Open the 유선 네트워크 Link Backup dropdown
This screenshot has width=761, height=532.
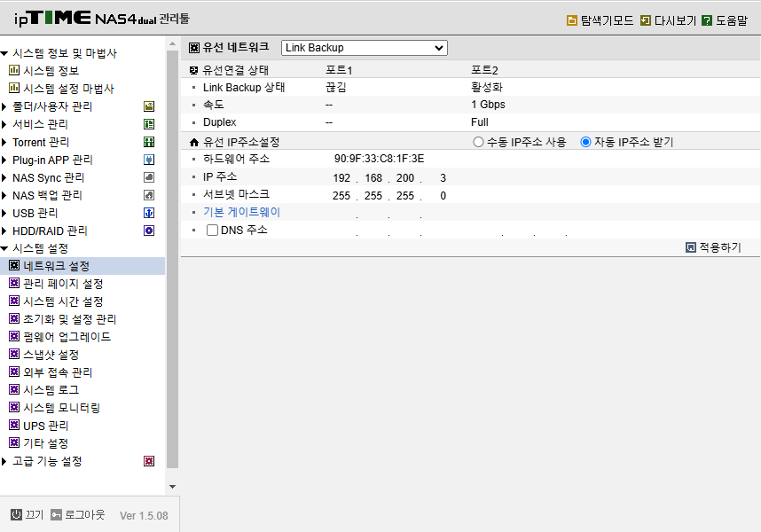[364, 48]
